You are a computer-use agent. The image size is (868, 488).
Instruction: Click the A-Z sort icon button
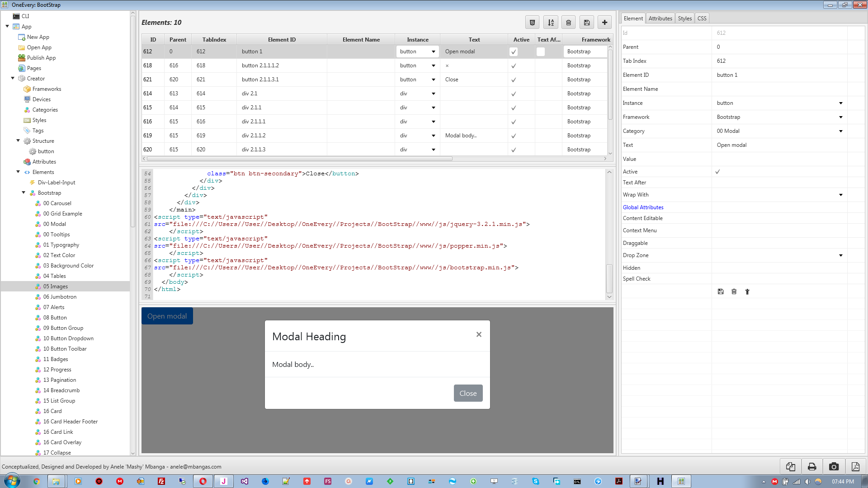point(551,23)
